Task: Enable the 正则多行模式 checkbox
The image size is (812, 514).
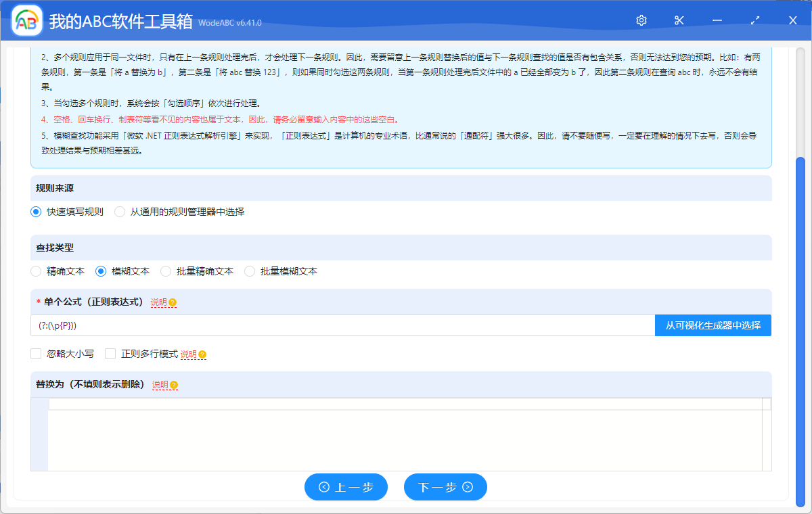Action: coord(110,353)
